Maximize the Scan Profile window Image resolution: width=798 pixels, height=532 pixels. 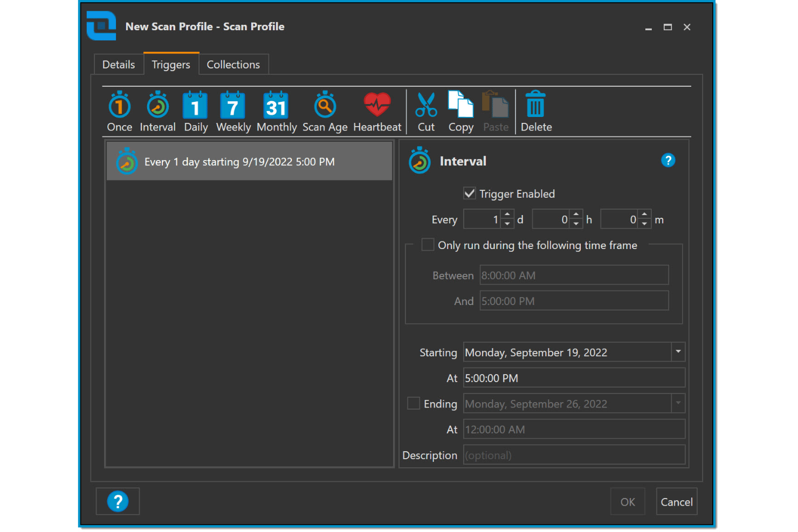point(668,27)
